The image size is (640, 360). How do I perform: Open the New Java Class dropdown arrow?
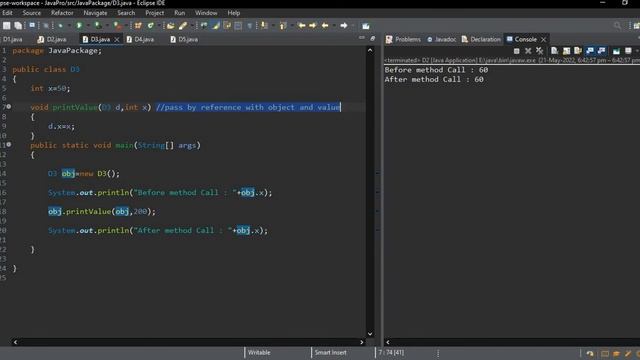click(159, 26)
